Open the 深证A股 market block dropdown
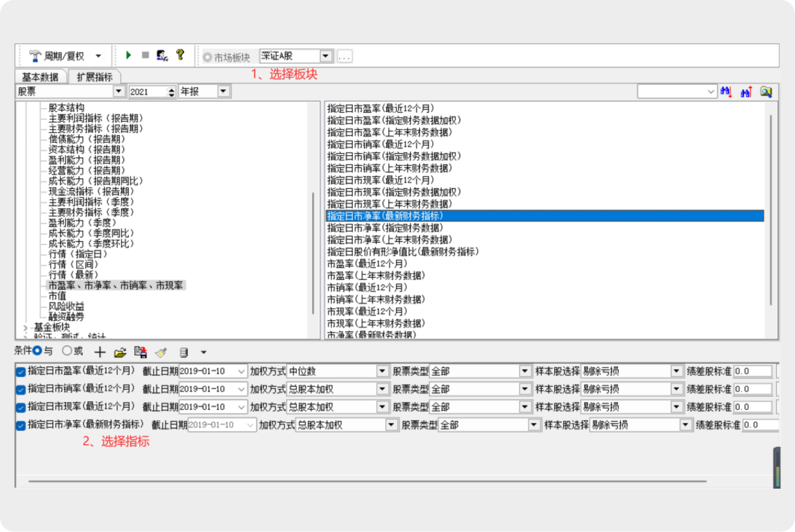The image size is (795, 532). pyautogui.click(x=326, y=56)
